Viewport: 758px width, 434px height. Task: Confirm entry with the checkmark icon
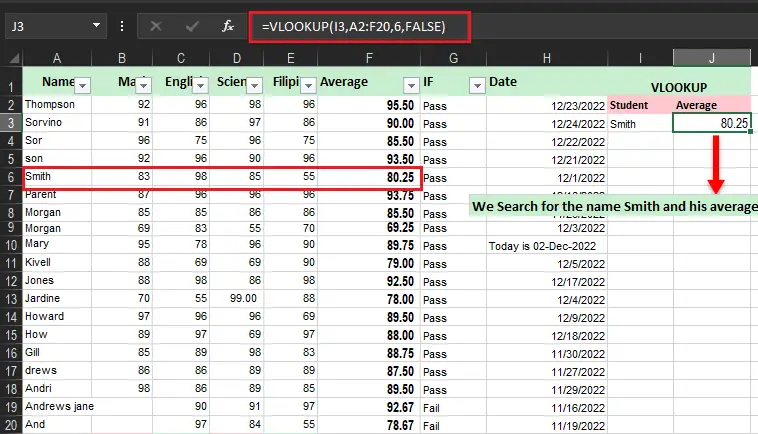click(192, 26)
